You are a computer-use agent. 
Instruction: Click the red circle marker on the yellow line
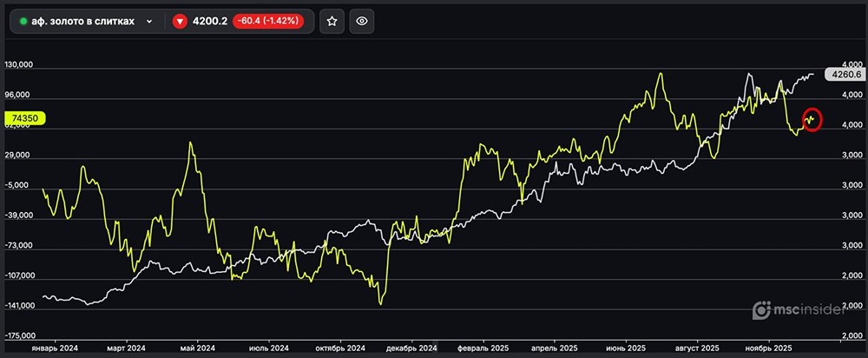(811, 119)
